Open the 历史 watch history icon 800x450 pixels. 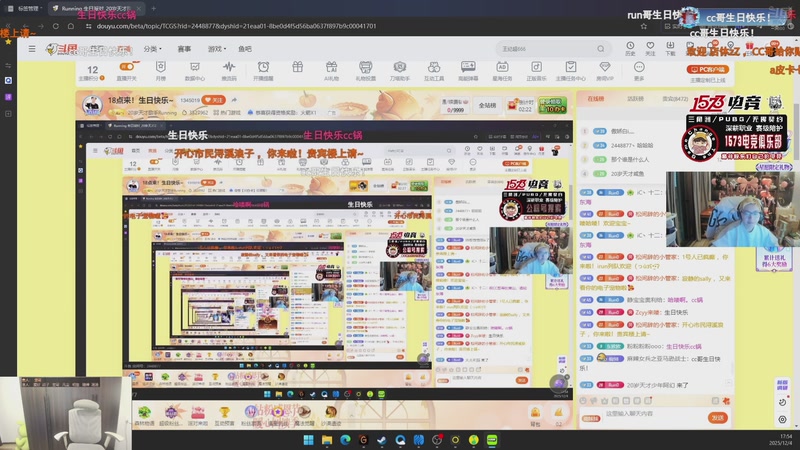[x=630, y=48]
